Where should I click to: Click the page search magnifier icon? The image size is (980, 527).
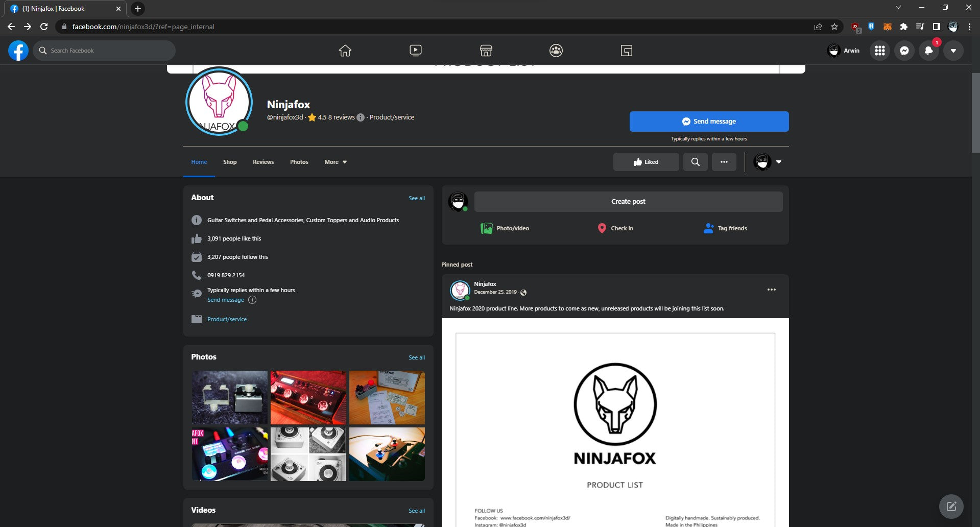tap(695, 161)
